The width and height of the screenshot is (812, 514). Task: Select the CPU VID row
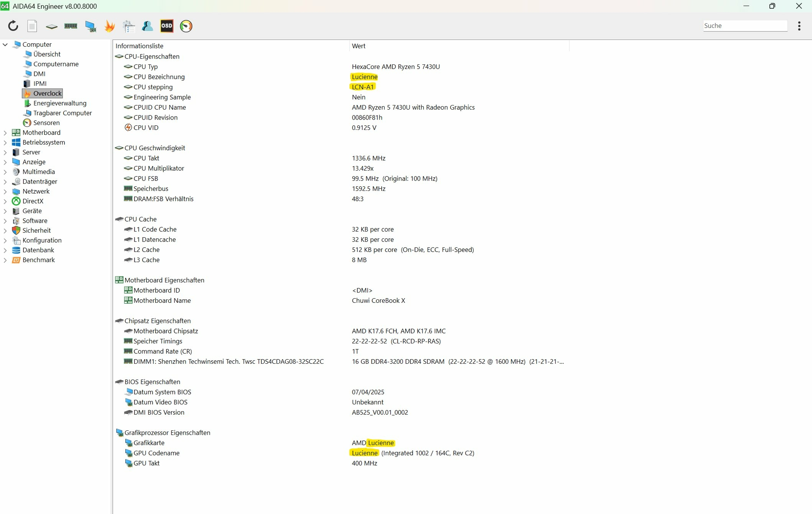coord(146,128)
